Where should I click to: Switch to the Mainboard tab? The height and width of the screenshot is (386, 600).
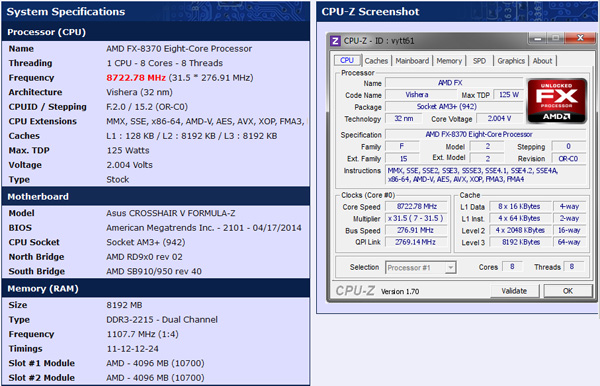coord(412,60)
